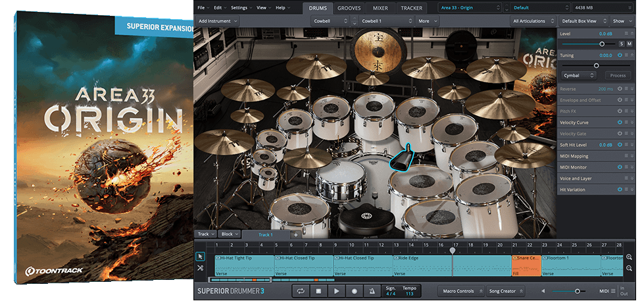The image size is (644, 301).
Task: Click the Tuning slider handle
Action: [x=596, y=66]
